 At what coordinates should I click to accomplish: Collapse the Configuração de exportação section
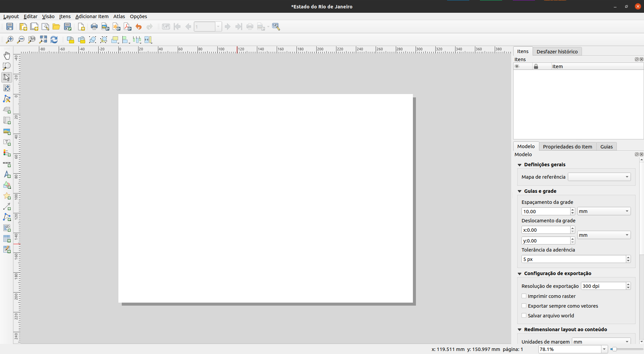pos(520,273)
